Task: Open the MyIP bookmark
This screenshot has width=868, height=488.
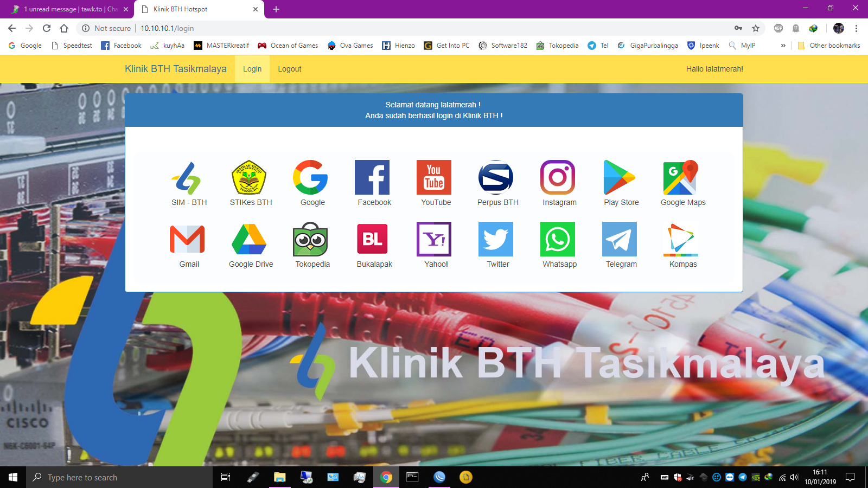Action: (742, 46)
